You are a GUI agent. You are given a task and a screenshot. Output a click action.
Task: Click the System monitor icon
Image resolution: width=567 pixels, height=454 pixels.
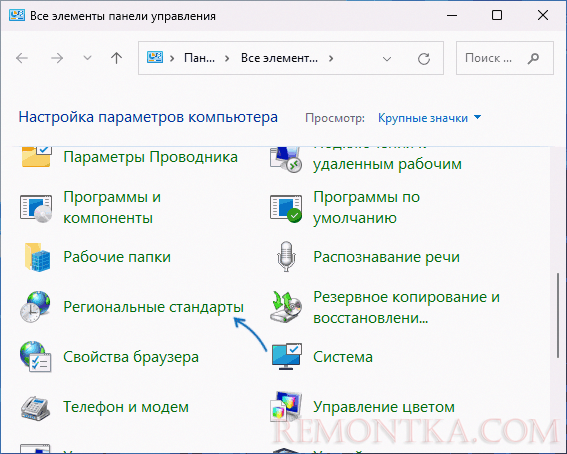[x=286, y=356]
